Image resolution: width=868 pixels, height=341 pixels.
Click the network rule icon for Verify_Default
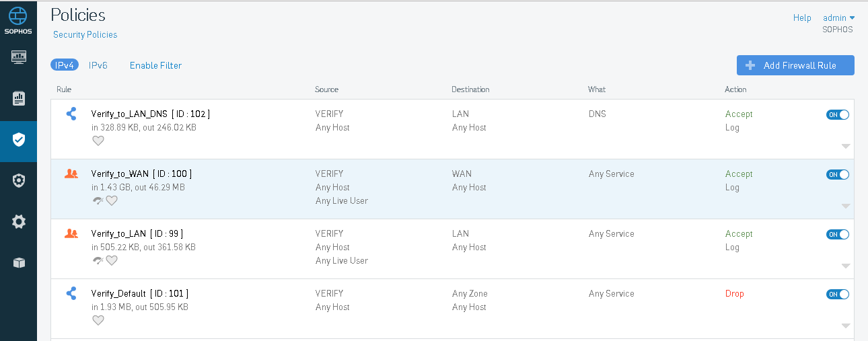[x=71, y=293]
